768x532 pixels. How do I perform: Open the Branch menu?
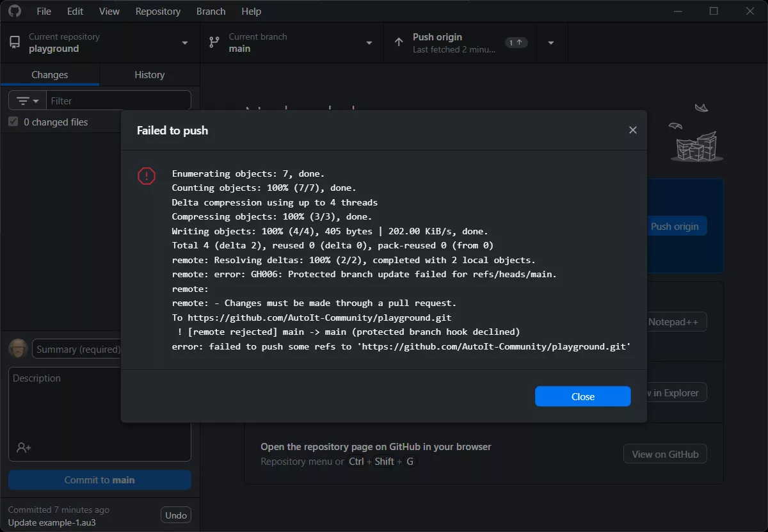(211, 12)
